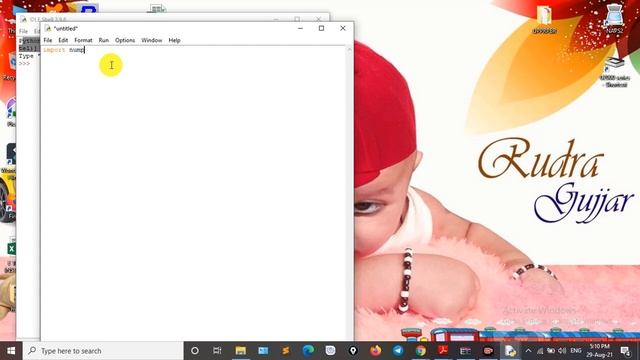Launch Microsoft Edge from the taskbar
640x360 pixels.
(308, 351)
